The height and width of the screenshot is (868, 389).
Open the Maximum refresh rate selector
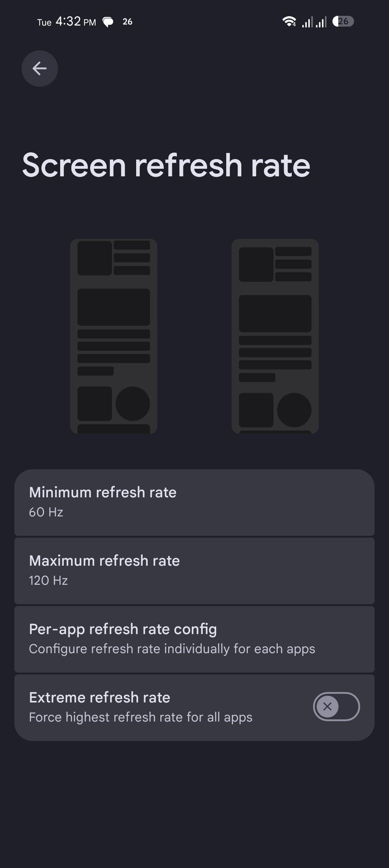pos(194,571)
